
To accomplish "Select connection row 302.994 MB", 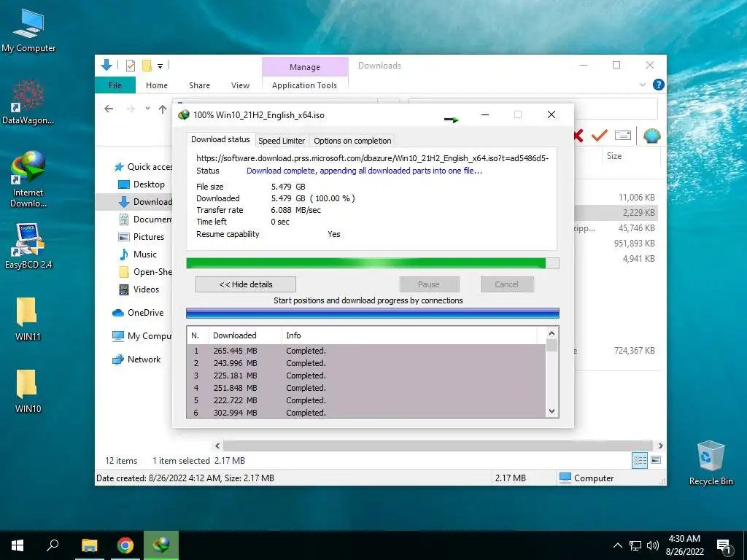I will tap(366, 413).
